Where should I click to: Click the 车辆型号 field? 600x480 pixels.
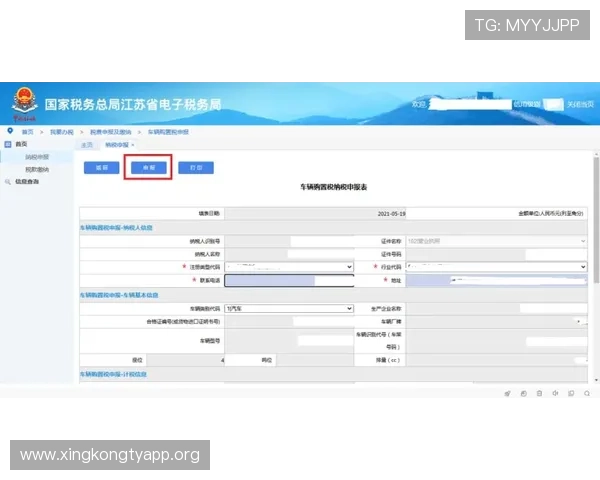(x=289, y=341)
